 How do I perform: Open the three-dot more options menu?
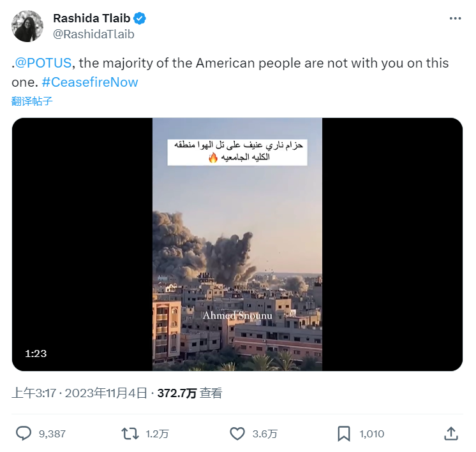[455, 18]
